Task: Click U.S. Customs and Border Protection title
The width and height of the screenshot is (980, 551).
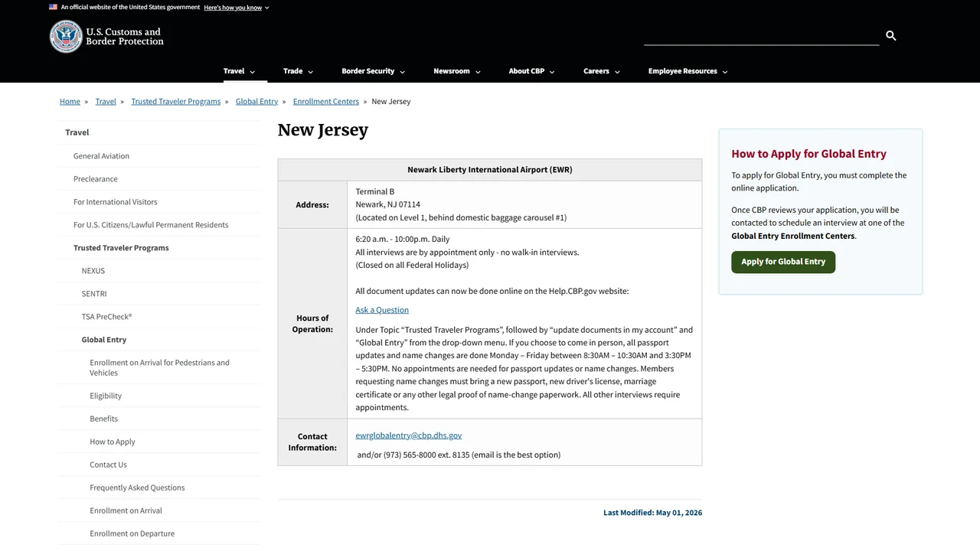Action: (x=125, y=37)
